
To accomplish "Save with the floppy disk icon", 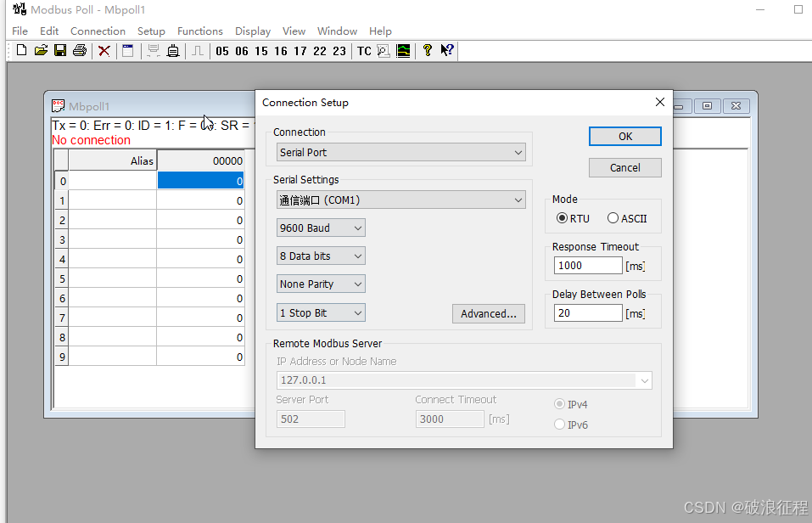I will pos(60,51).
